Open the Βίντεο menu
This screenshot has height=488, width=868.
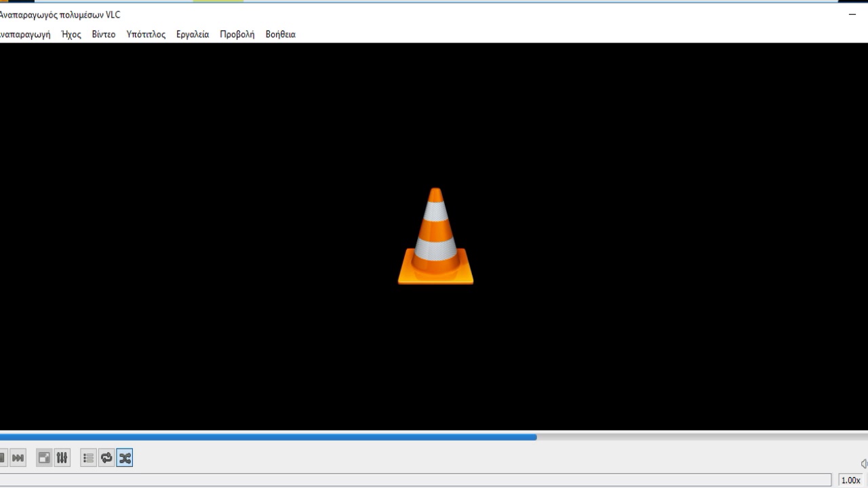pos(104,34)
